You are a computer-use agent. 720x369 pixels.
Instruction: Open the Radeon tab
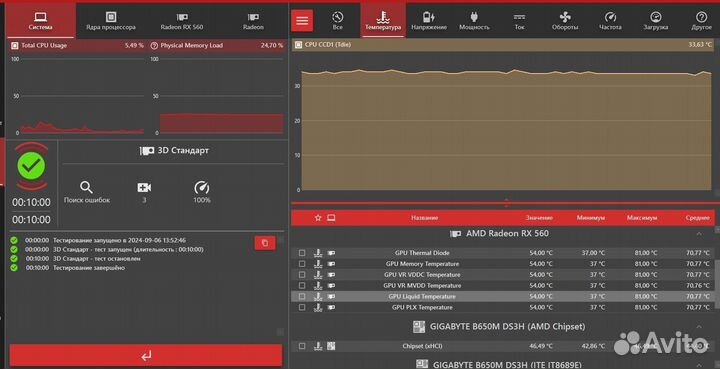pos(253,21)
